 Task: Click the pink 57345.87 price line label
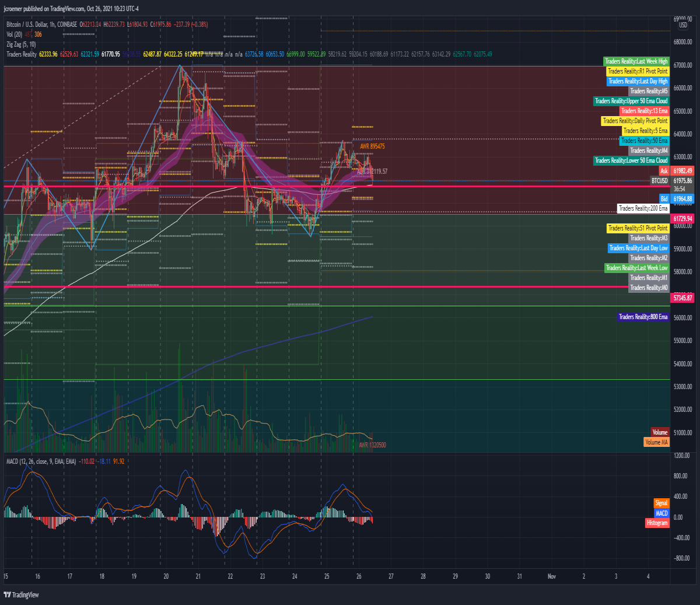pyautogui.click(x=682, y=298)
